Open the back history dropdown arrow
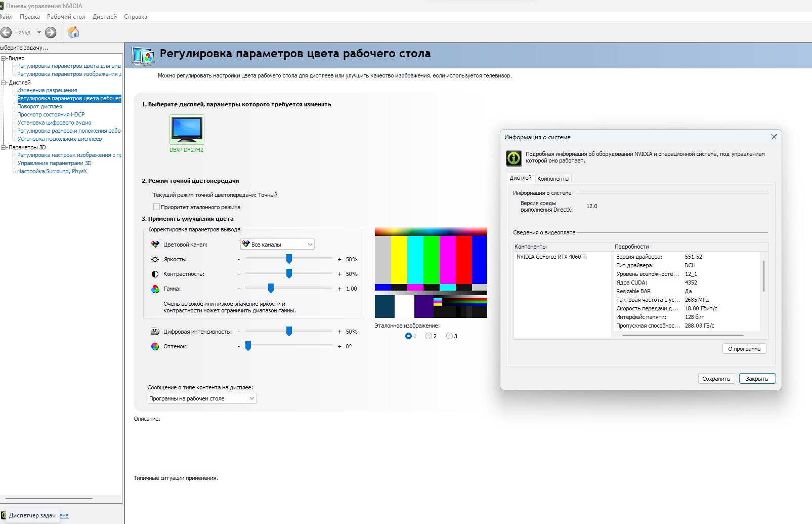The height and width of the screenshot is (524, 812). pyautogui.click(x=39, y=32)
